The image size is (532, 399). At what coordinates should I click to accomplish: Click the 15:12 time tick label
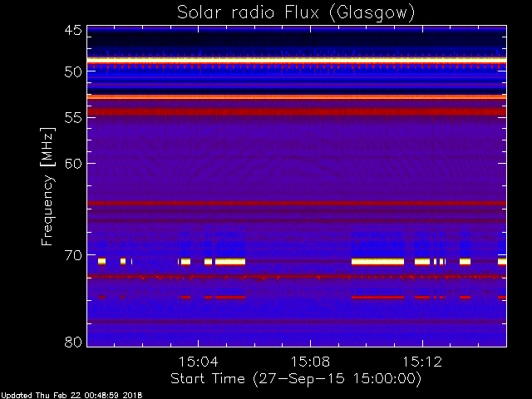[x=422, y=362]
